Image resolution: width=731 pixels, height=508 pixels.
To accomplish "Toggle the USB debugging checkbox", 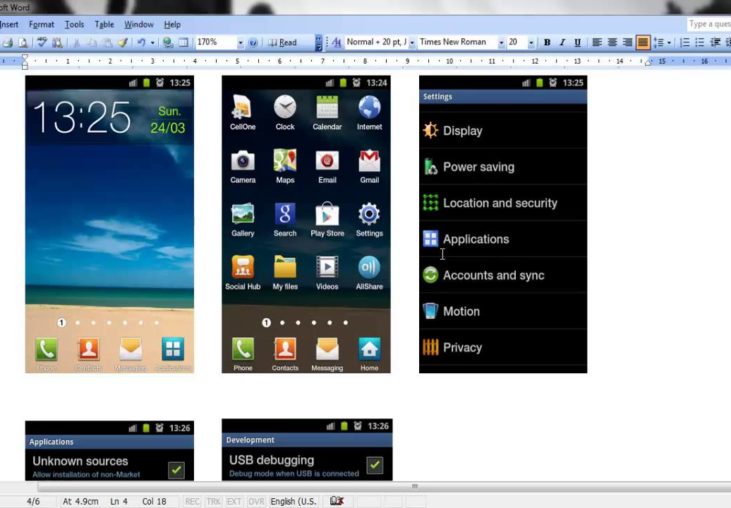I will tap(374, 465).
